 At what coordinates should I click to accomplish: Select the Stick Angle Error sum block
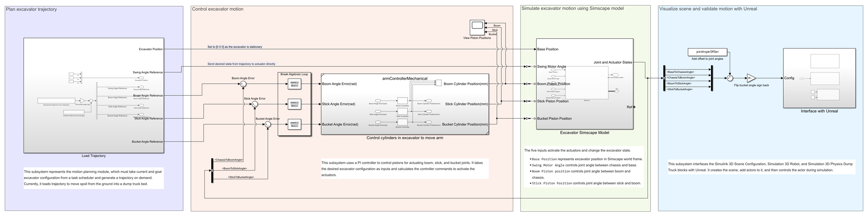pos(255,104)
